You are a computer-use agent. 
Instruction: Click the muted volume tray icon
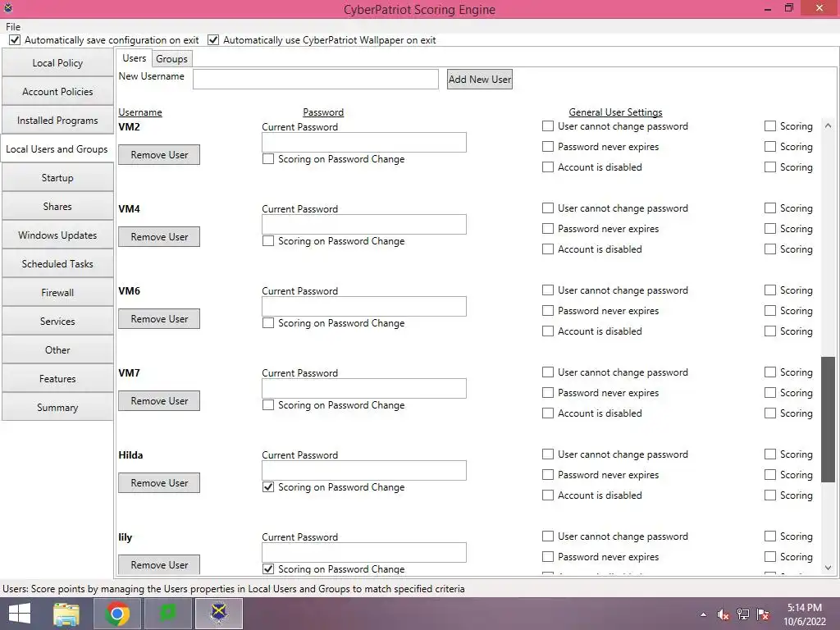tap(724, 614)
